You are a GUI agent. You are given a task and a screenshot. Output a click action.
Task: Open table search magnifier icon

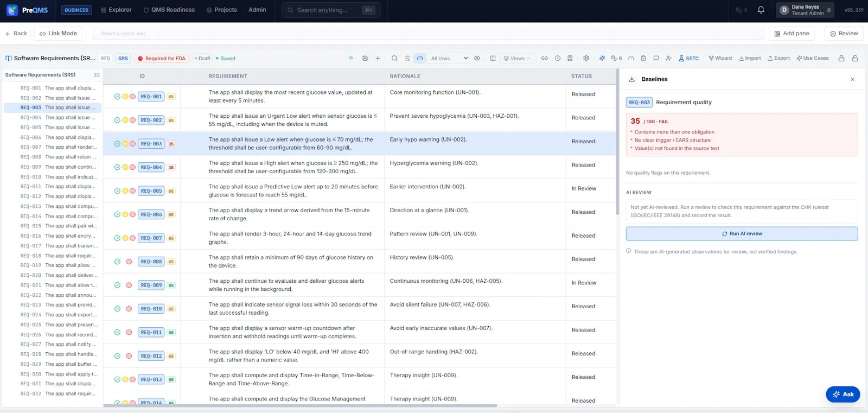(394, 58)
